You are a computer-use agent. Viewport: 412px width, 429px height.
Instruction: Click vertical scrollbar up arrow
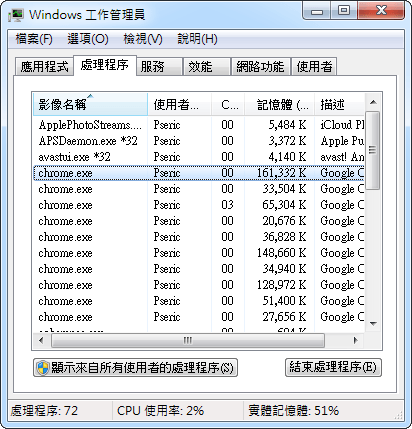pyautogui.click(x=373, y=102)
